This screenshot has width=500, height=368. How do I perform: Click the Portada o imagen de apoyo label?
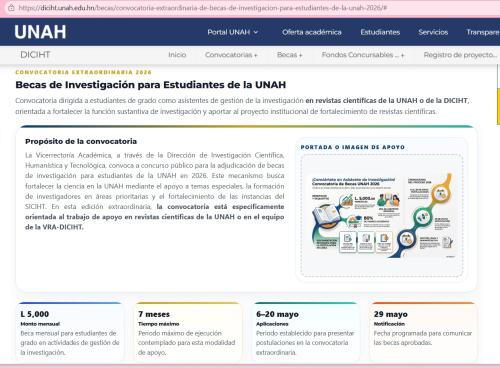point(353,147)
